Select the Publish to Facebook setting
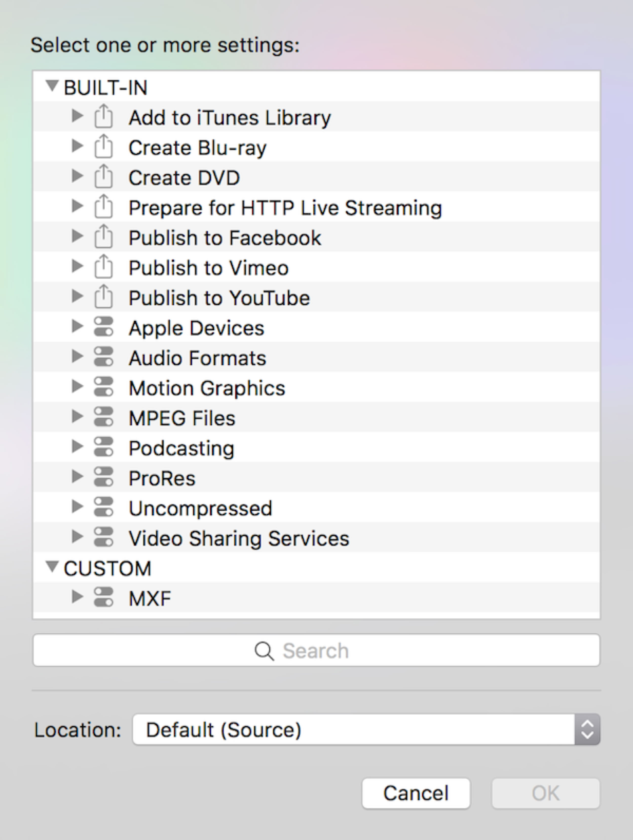This screenshot has width=633, height=840. click(225, 238)
